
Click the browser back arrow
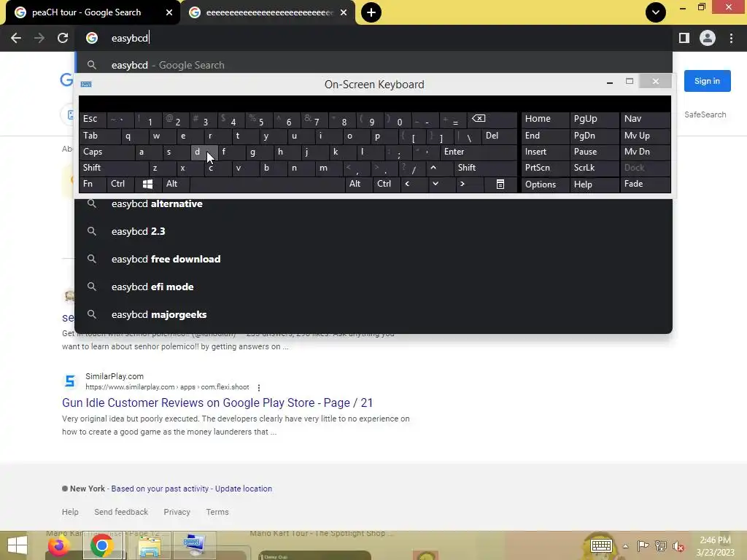pos(16,38)
